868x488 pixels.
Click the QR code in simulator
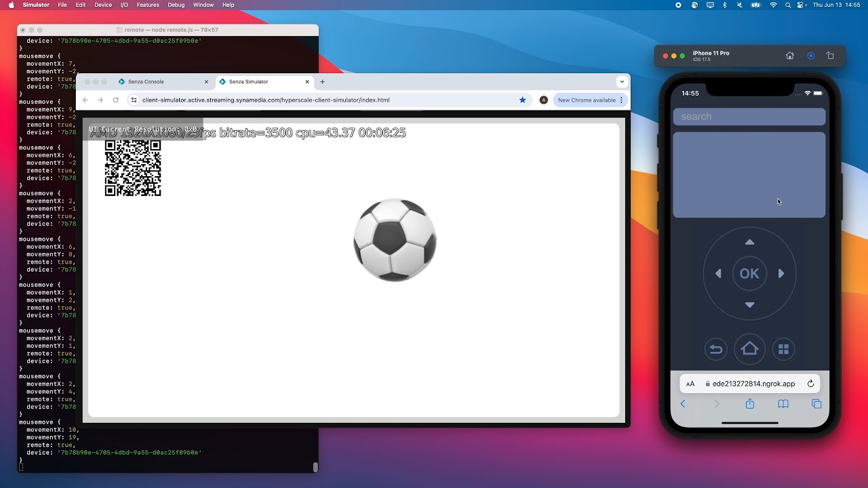click(x=133, y=168)
